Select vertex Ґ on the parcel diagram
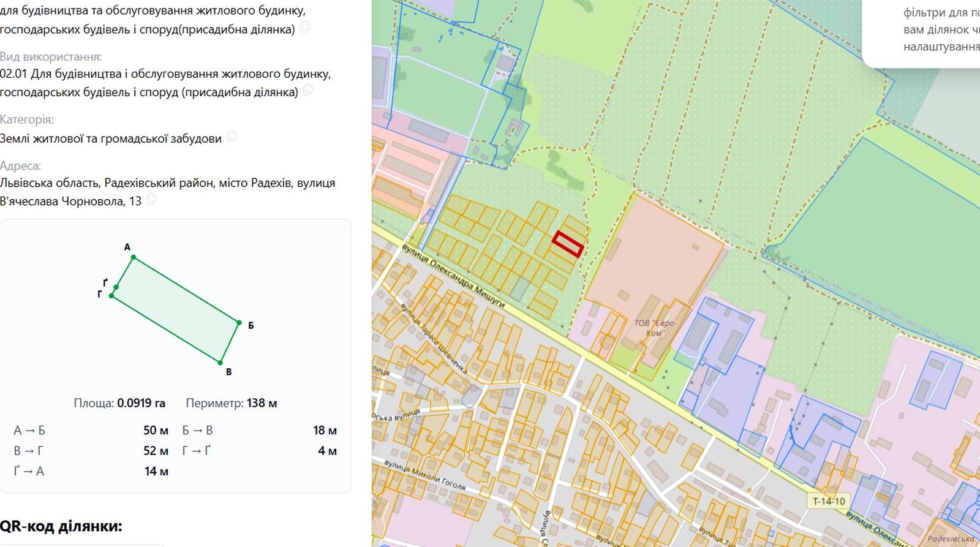The height and width of the screenshot is (547, 980). [x=116, y=287]
